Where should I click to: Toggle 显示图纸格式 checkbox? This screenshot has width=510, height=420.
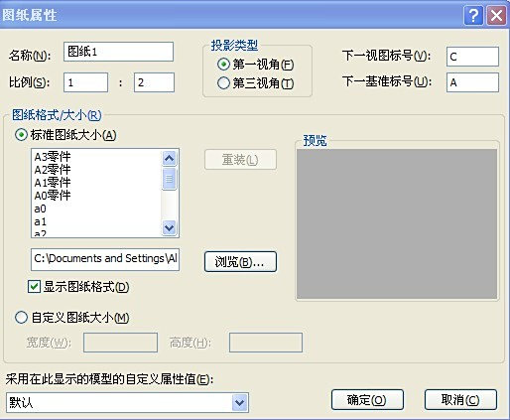(34, 287)
